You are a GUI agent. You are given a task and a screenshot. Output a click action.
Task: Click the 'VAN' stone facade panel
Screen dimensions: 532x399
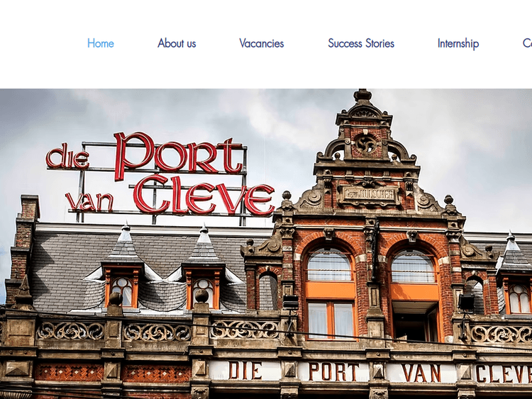pos(421,372)
